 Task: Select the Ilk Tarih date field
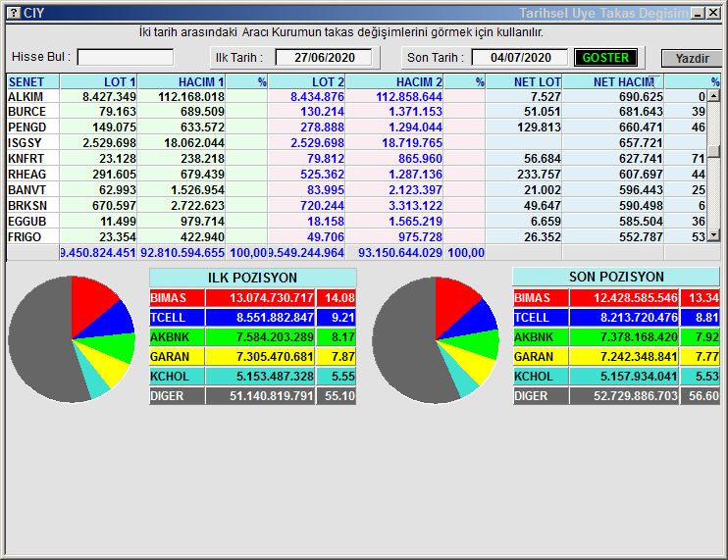[324, 58]
